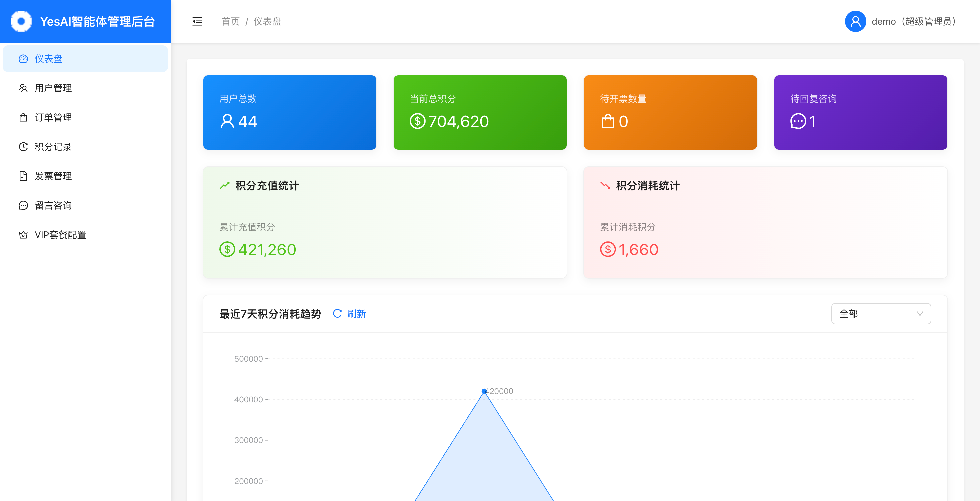Open the VIP套餐配置 menu item
Viewport: 980px width, 501px height.
85,234
